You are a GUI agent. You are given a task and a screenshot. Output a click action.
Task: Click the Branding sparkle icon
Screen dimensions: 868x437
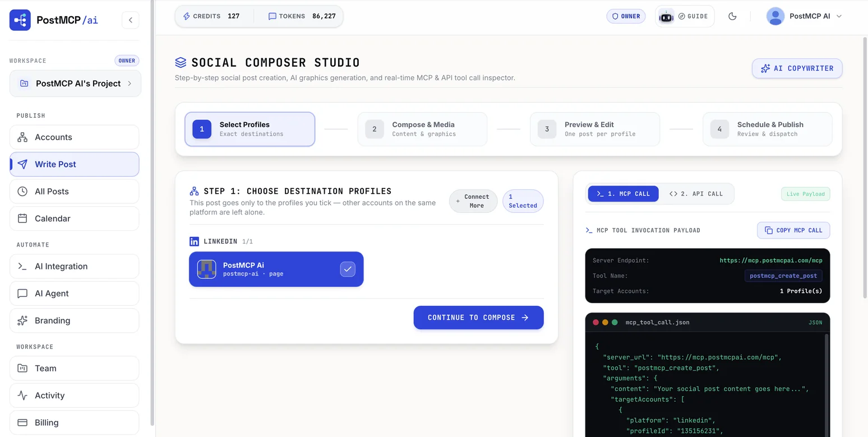[x=22, y=320]
